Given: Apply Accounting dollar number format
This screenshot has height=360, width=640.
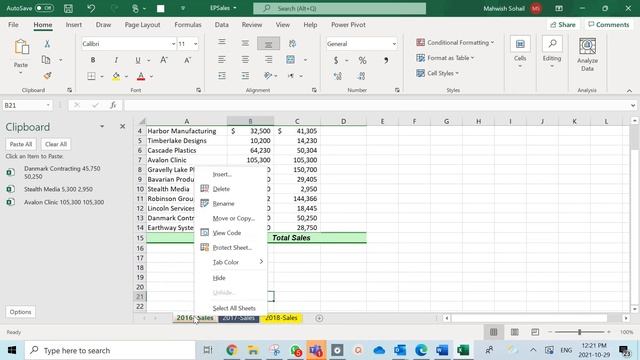Looking at the screenshot, I should (x=336, y=60).
